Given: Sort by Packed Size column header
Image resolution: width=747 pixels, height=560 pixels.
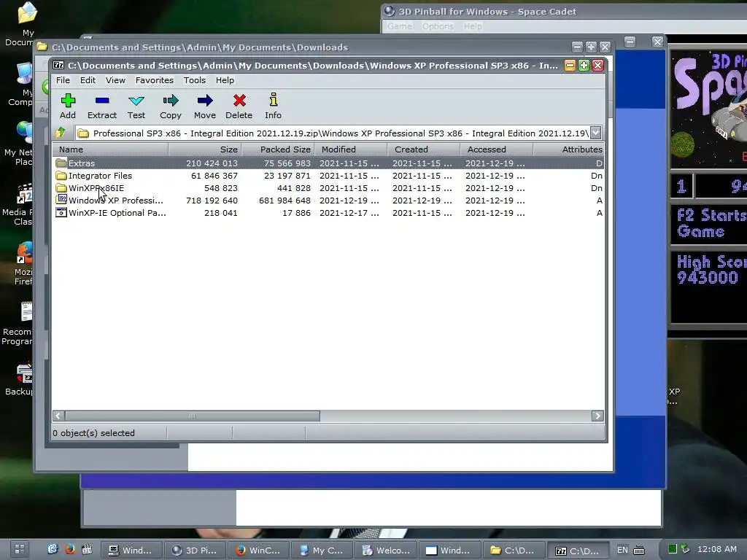Looking at the screenshot, I should click(278, 149).
